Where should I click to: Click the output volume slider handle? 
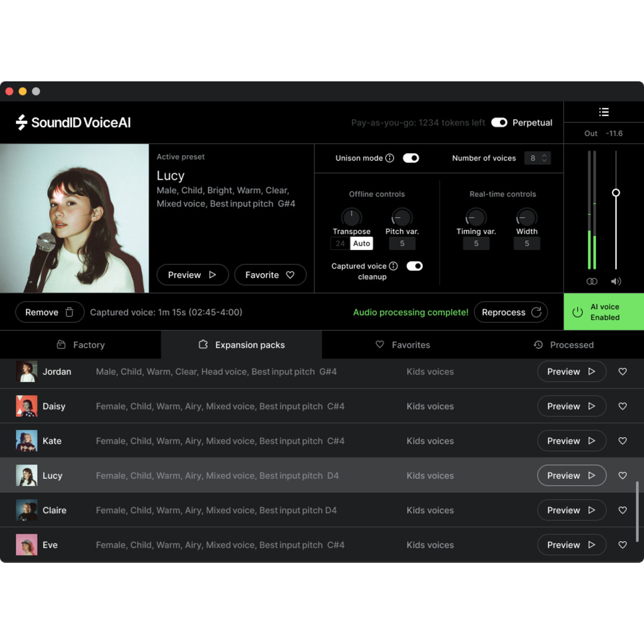click(x=616, y=193)
